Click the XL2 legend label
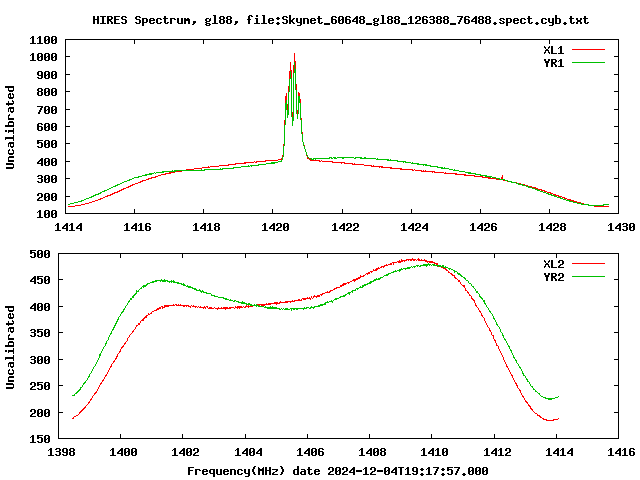The image size is (640, 480). (x=553, y=264)
